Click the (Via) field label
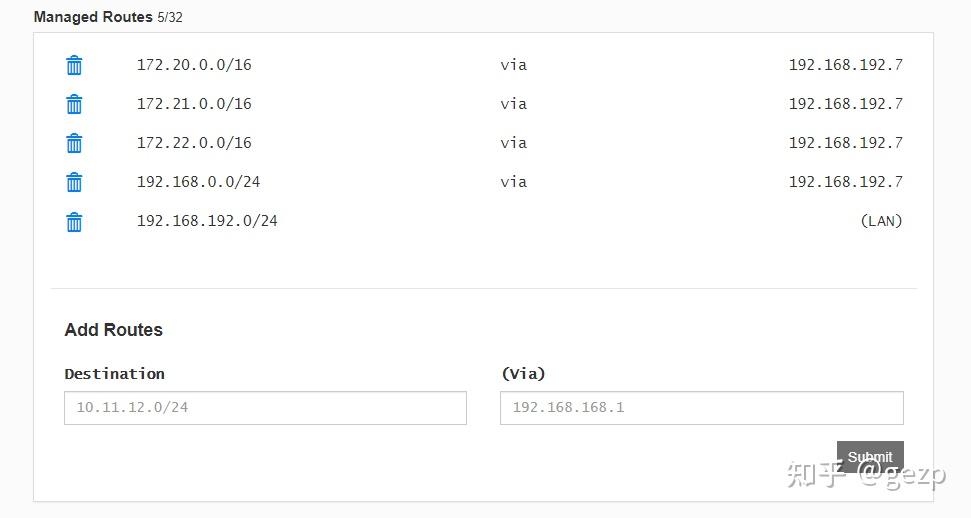 523,374
